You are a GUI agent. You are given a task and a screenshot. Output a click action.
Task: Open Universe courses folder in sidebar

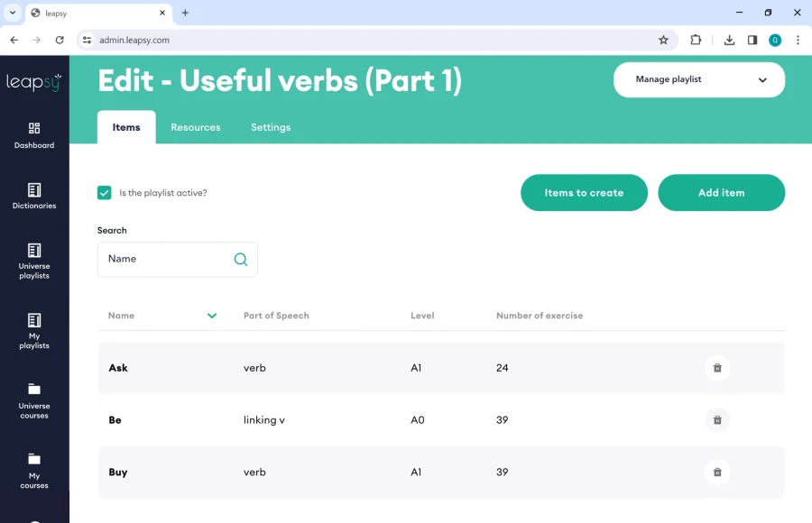(34, 399)
